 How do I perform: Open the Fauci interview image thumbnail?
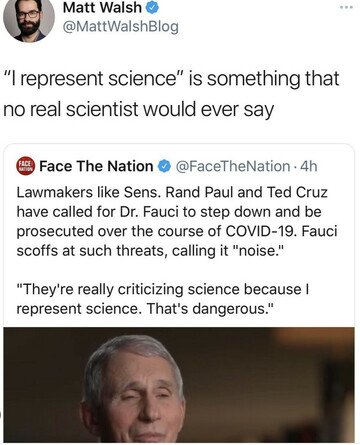coord(179,385)
